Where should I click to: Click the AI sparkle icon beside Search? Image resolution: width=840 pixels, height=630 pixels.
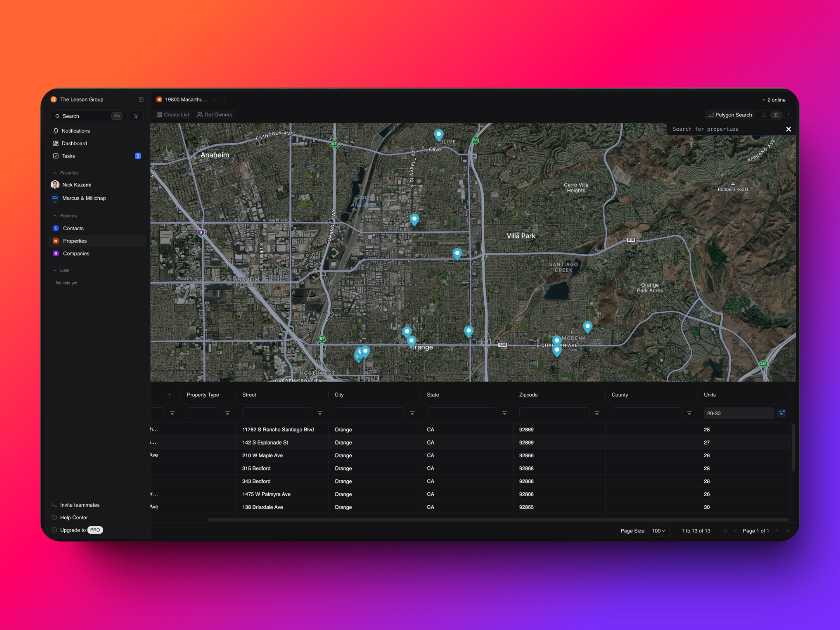point(136,116)
